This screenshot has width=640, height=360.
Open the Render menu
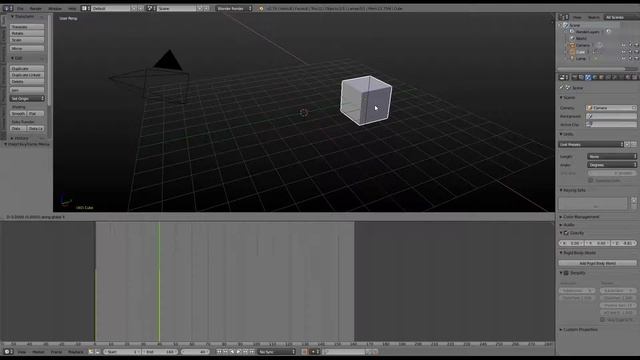pyautogui.click(x=36, y=8)
